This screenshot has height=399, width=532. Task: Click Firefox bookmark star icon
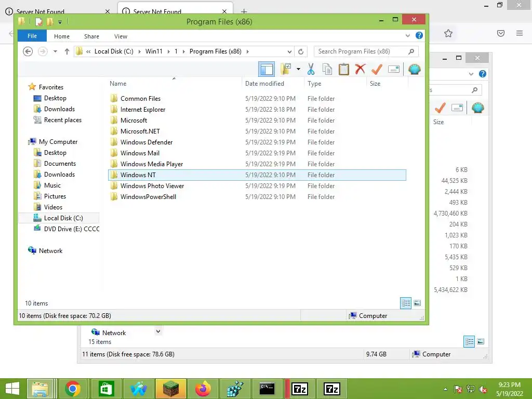(448, 33)
